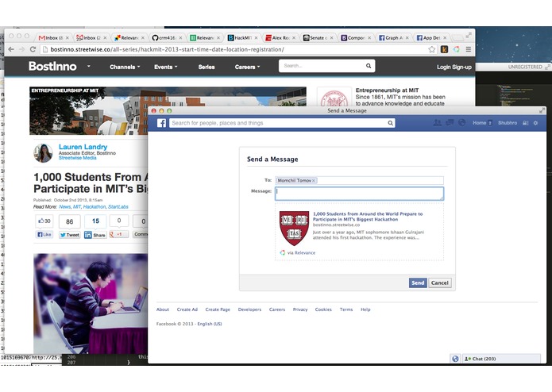The image size is (552, 392).
Task: Click the globe icon beside Chat bar
Action: click(455, 359)
